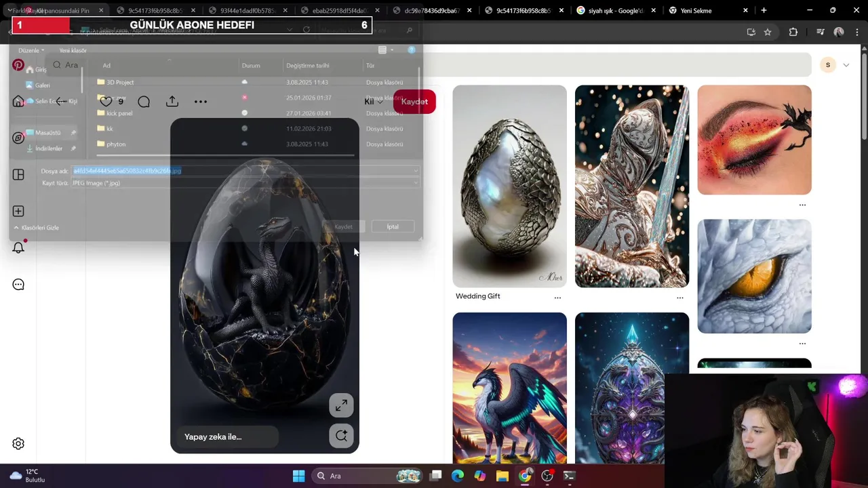Open Copilot from taskbar

click(480, 476)
